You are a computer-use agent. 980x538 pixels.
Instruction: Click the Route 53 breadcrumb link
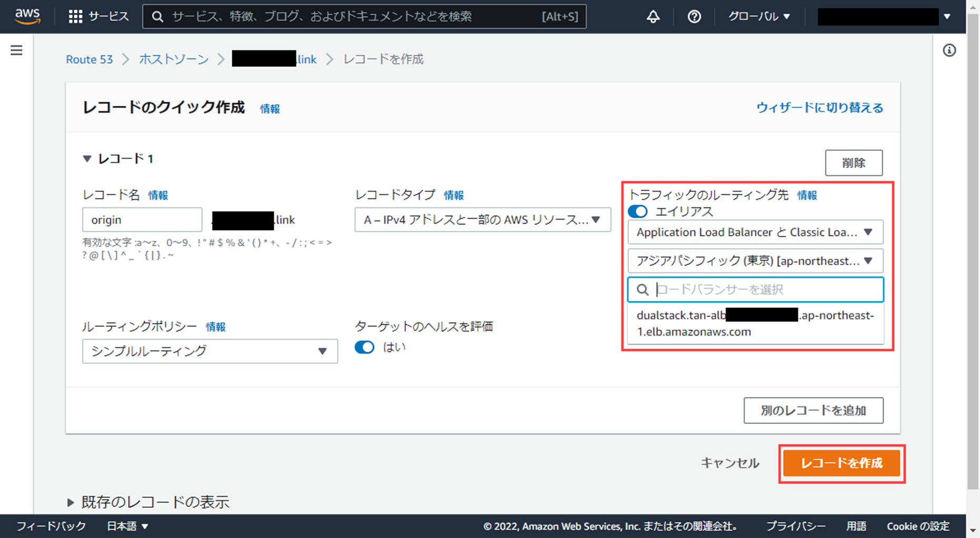[x=89, y=59]
